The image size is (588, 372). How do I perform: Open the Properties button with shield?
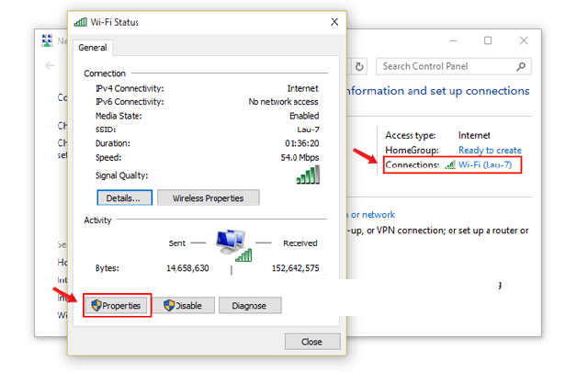click(x=116, y=306)
